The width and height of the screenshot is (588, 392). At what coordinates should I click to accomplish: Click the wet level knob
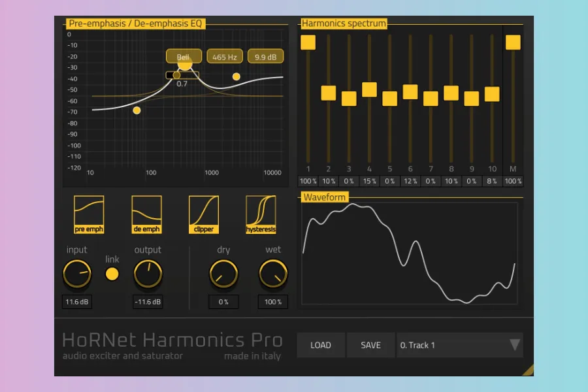pyautogui.click(x=273, y=274)
